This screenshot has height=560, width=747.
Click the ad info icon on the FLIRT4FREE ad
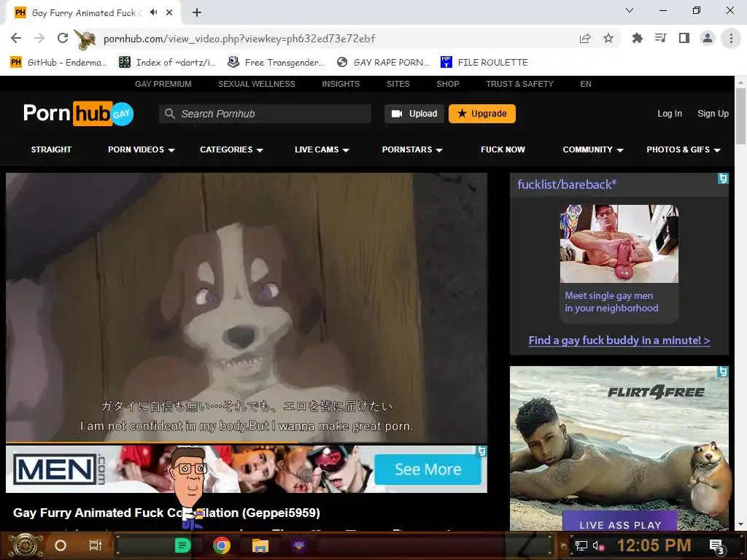tap(723, 371)
